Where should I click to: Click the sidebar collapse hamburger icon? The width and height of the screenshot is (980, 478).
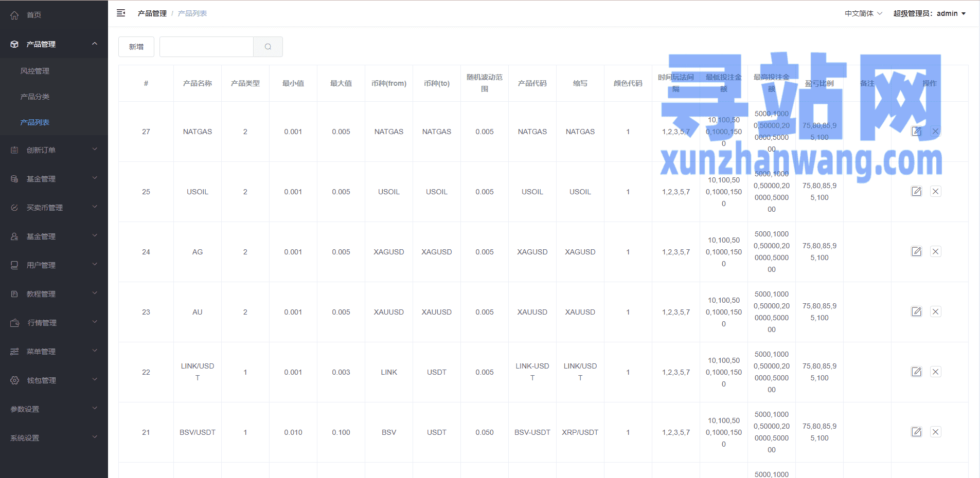[121, 13]
